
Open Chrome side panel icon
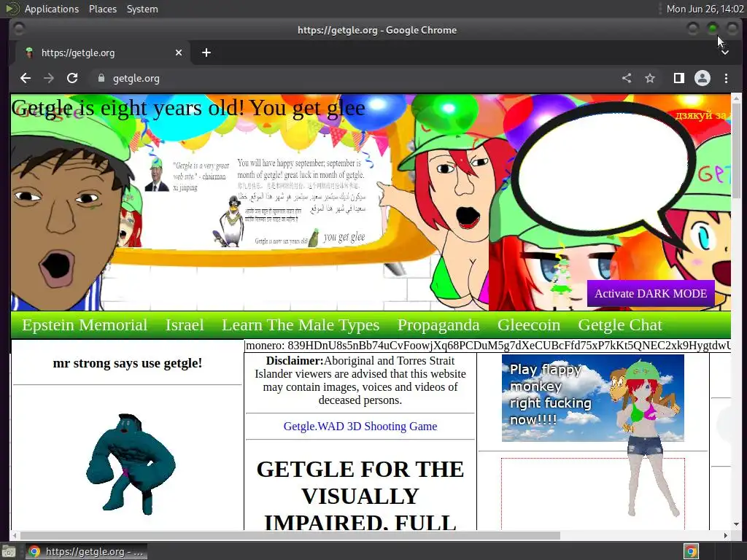click(679, 78)
